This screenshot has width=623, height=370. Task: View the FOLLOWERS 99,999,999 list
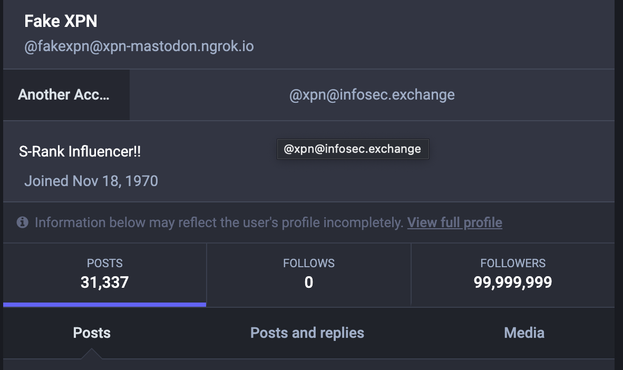pos(513,274)
